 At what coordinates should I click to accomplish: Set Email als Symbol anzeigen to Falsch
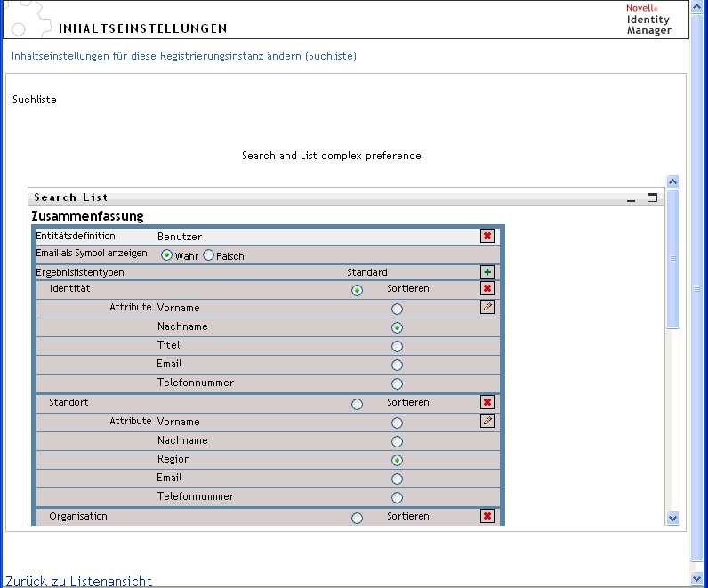[209, 255]
